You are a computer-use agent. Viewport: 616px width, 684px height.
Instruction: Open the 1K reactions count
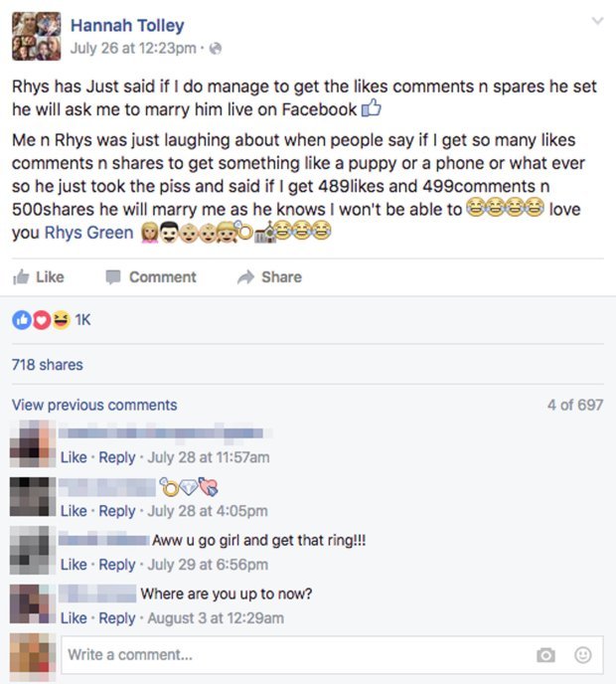tap(82, 320)
